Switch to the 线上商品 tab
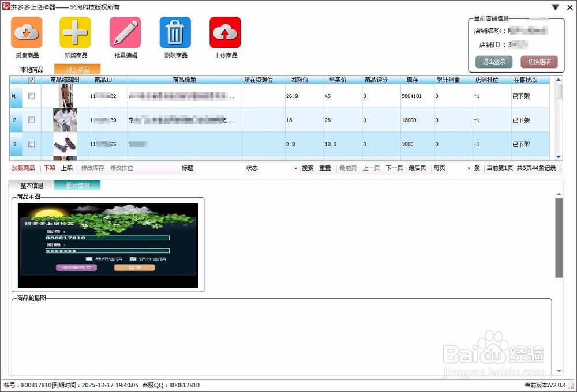577x392 pixels. (78, 70)
